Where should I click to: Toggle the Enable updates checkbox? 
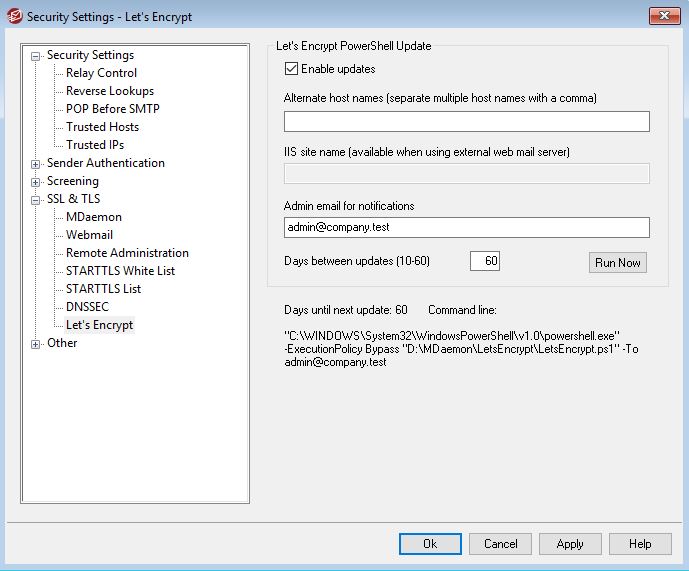291,69
